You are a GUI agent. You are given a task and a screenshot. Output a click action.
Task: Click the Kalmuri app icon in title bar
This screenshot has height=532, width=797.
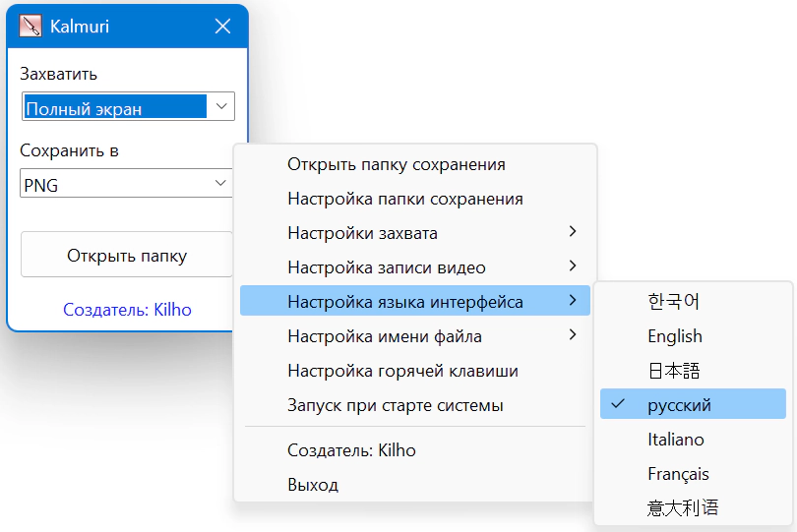pyautogui.click(x=31, y=27)
